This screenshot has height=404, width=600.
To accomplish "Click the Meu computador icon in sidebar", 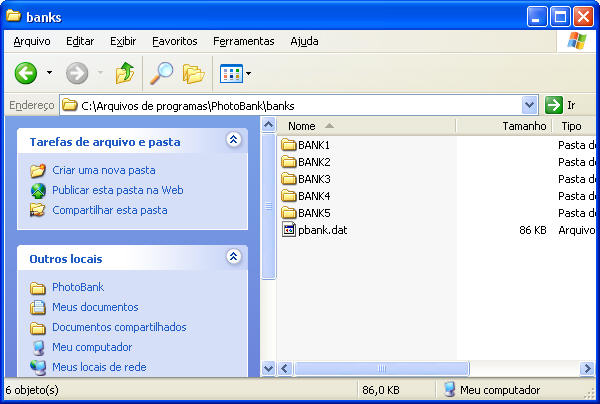I will pos(38,347).
